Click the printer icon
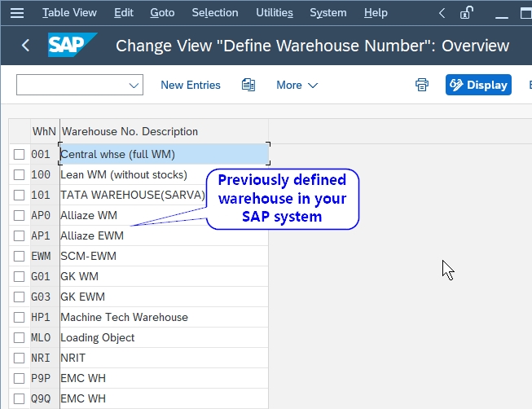This screenshot has width=532, height=409. 422,85
